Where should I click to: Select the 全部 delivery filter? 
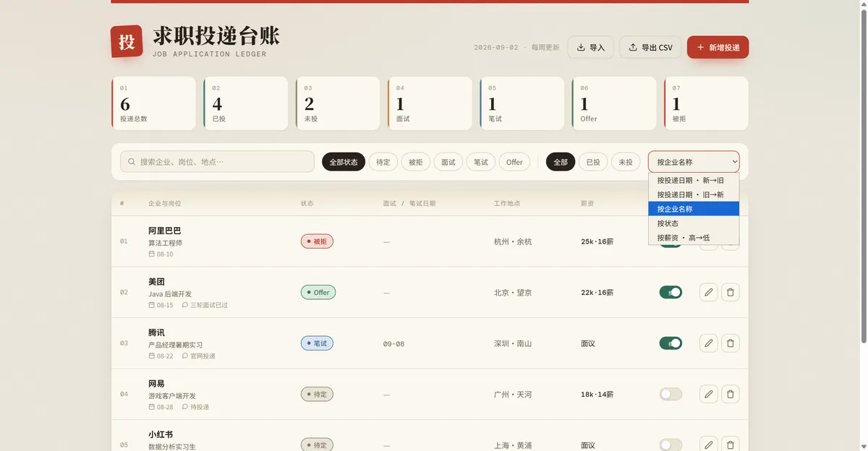click(x=561, y=162)
